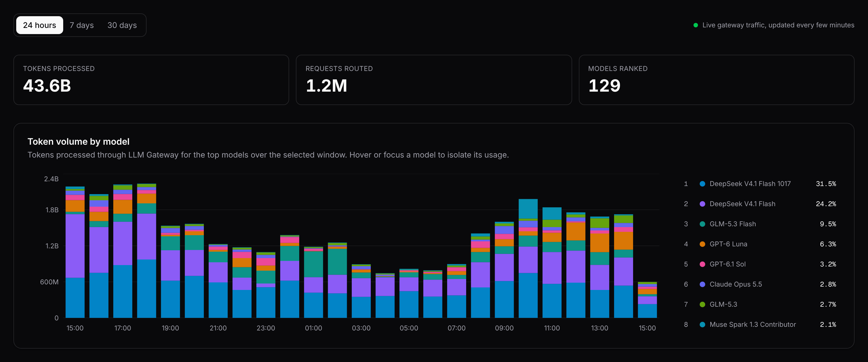868x362 pixels.
Task: Click the 24.2% share value
Action: [826, 204]
